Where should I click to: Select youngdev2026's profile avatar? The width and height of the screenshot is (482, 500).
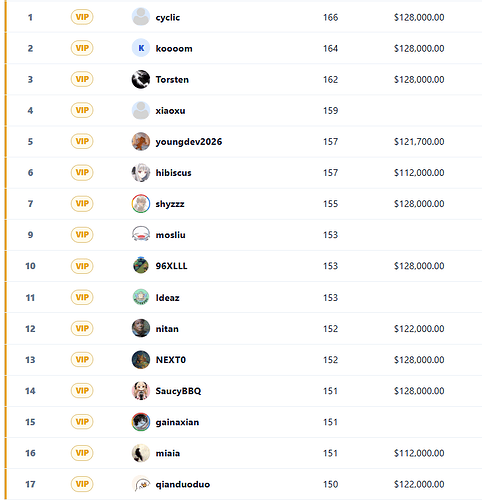click(141, 141)
